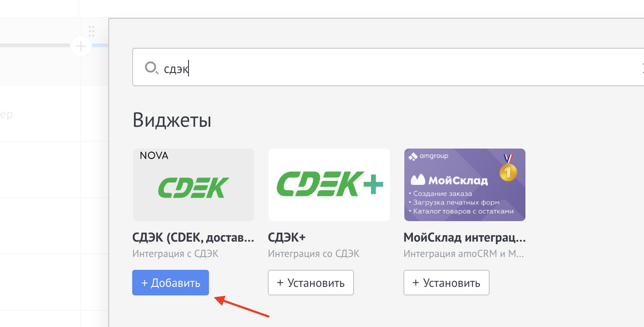Screen dimensions: 644x327
Task: Click the "Интеграция с СДЭК" description
Action: tap(175, 254)
